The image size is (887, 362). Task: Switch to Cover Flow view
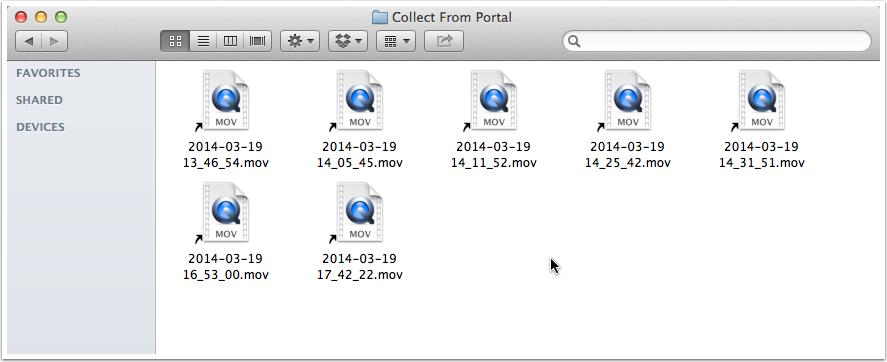(x=257, y=41)
